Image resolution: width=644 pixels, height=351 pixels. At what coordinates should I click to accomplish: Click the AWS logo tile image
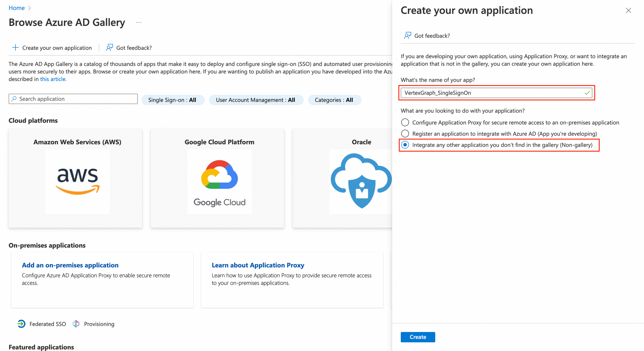click(x=78, y=182)
